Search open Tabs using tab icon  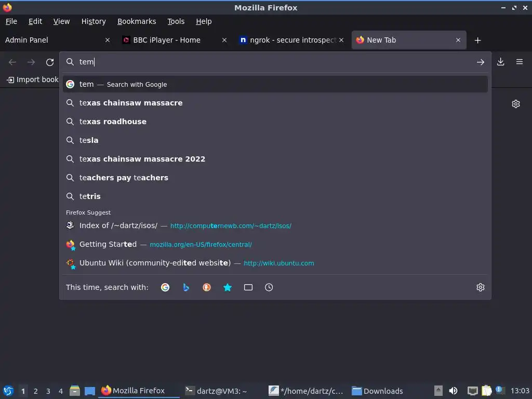[x=248, y=287]
